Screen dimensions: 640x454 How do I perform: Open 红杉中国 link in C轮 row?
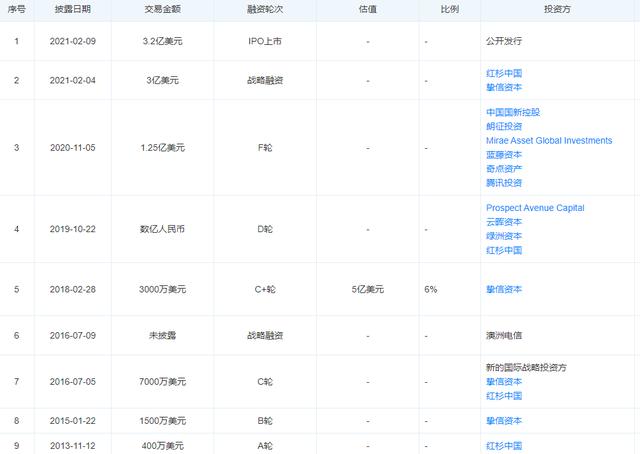pyautogui.click(x=504, y=396)
